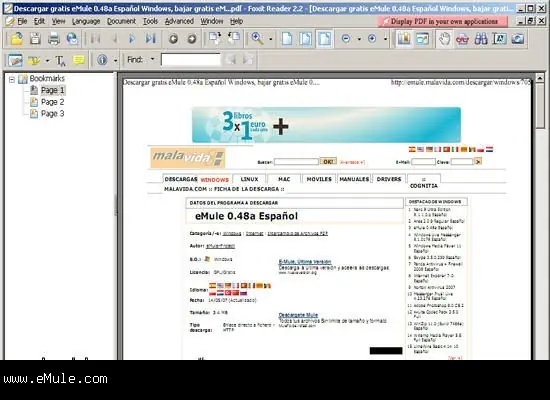The width and height of the screenshot is (550, 400).
Task: Open a file with the folder icon
Action: [16, 39]
